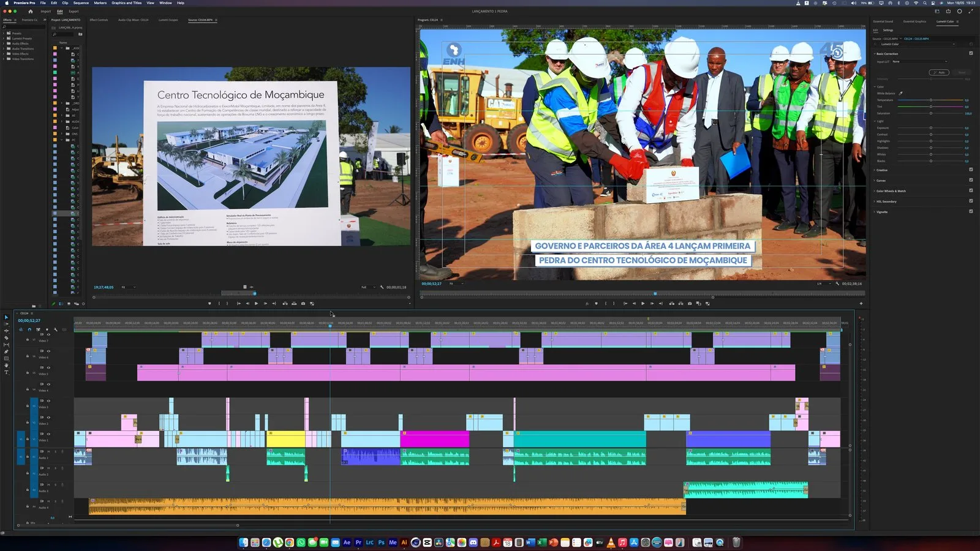Select the Hand tool
The height and width of the screenshot is (551, 980).
(x=7, y=365)
